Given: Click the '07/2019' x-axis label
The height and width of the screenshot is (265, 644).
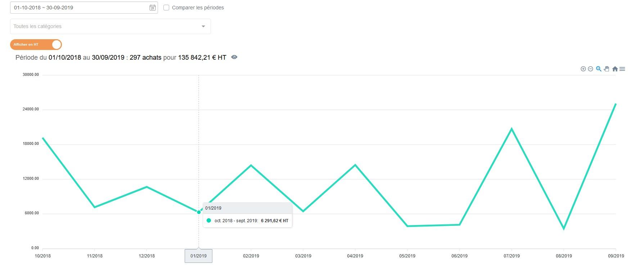Looking at the screenshot, I should click(x=512, y=256).
